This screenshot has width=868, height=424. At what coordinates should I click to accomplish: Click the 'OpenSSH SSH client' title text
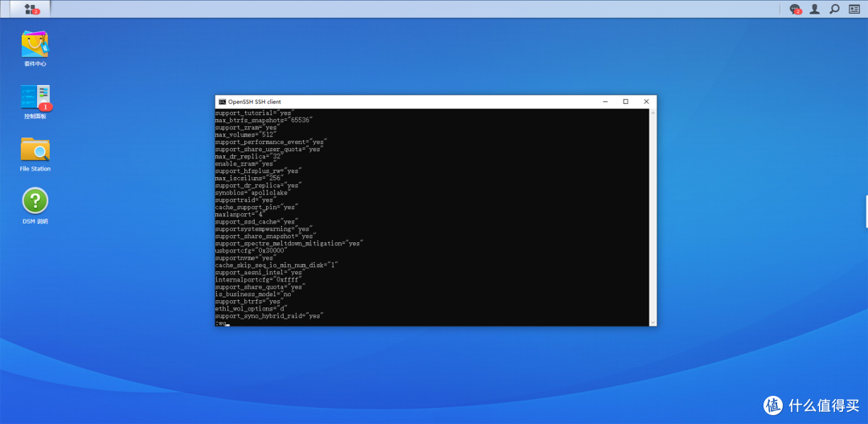click(255, 102)
